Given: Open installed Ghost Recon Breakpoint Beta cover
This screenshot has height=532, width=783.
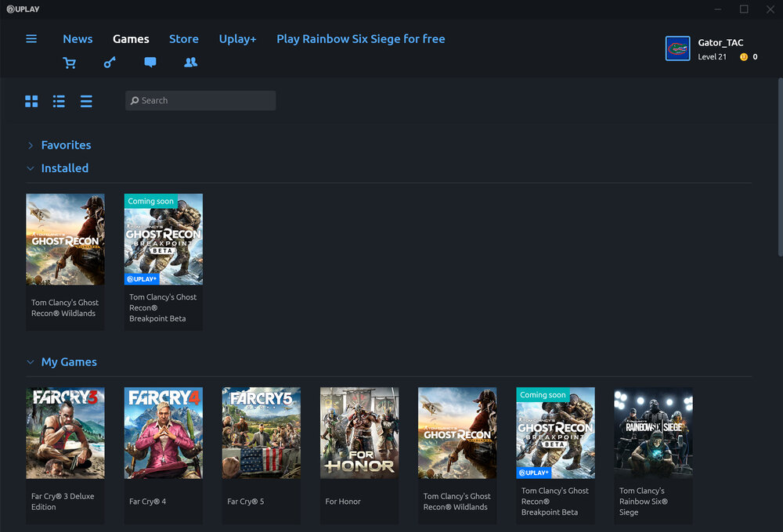Looking at the screenshot, I should [x=164, y=239].
